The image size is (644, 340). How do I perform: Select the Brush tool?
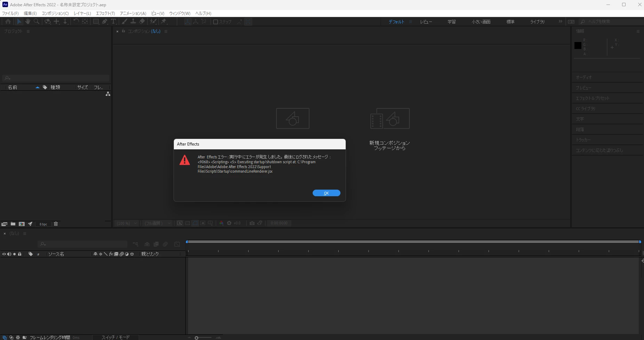[x=124, y=22]
